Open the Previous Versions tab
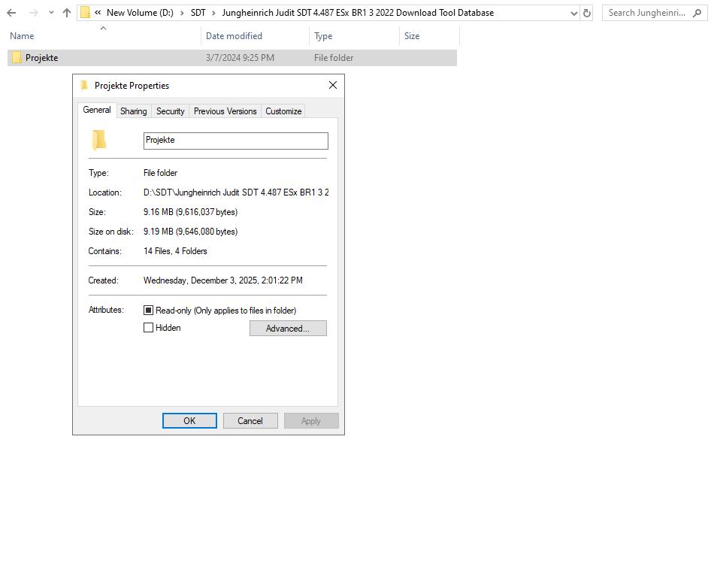 (x=225, y=111)
